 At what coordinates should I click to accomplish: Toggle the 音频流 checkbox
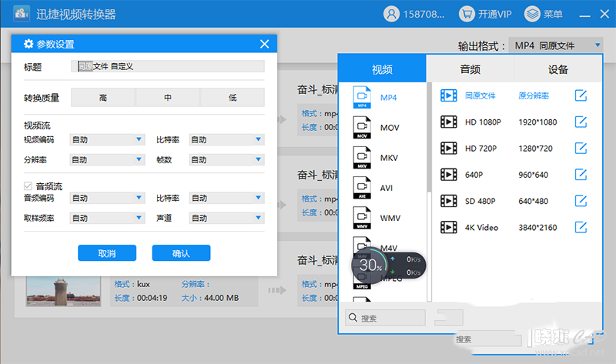click(x=28, y=185)
